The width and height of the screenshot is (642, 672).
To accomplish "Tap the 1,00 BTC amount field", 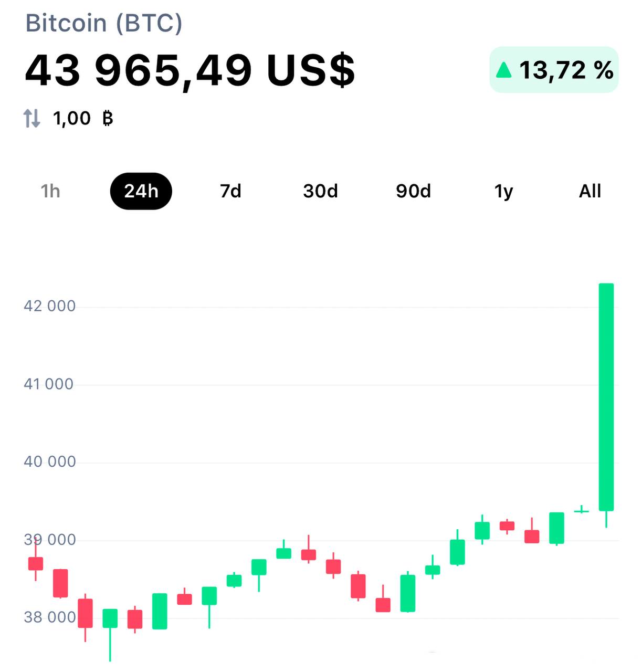I will tap(72, 119).
